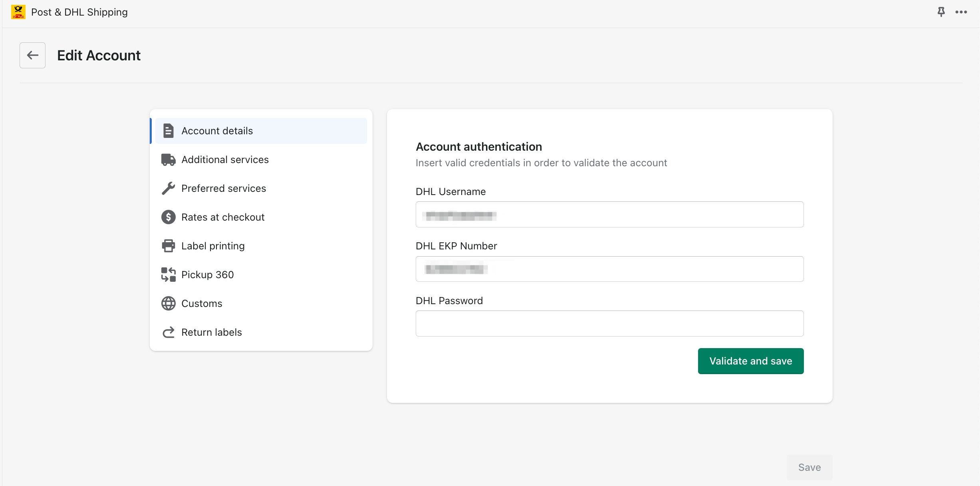Click the Rates at checkout dollar icon
Screen dimensions: 980x486
[169, 217]
